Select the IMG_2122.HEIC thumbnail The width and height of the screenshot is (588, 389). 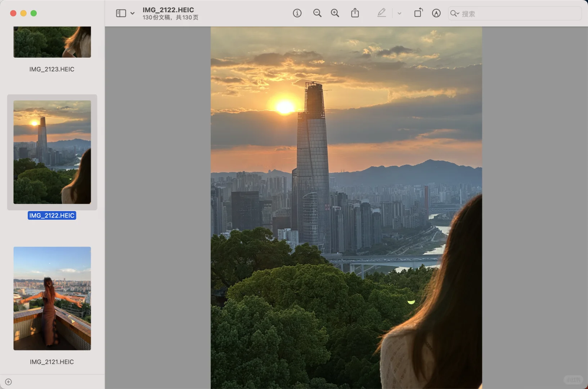(x=52, y=152)
